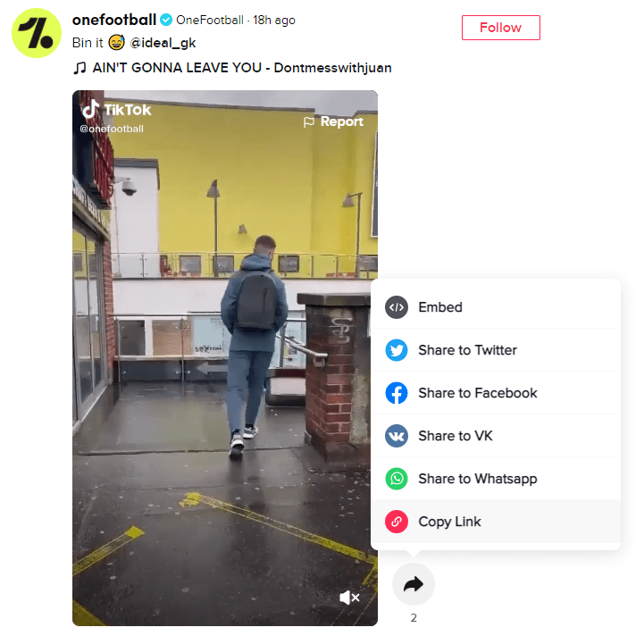Click the Embed code icon
This screenshot has height=644, width=644.
click(397, 307)
